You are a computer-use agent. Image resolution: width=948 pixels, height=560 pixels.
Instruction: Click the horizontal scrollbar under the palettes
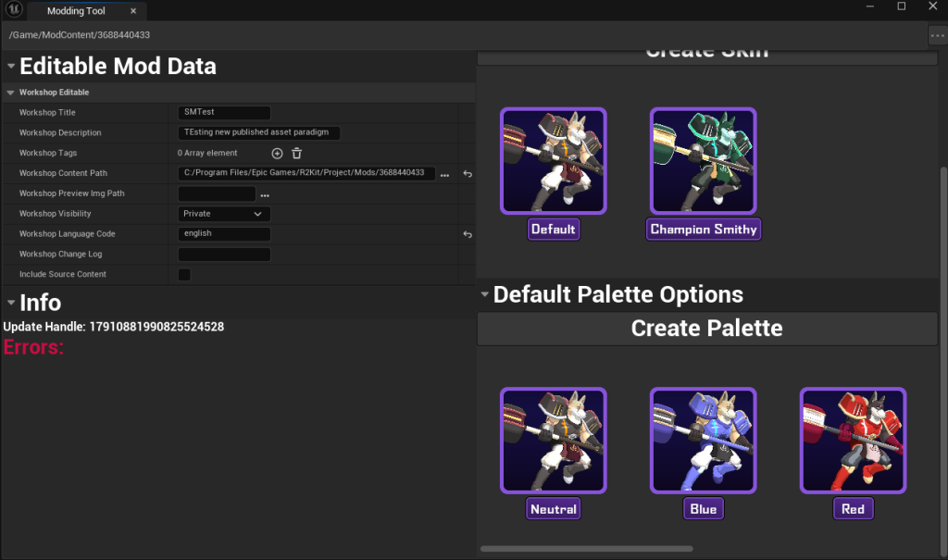[x=586, y=549]
